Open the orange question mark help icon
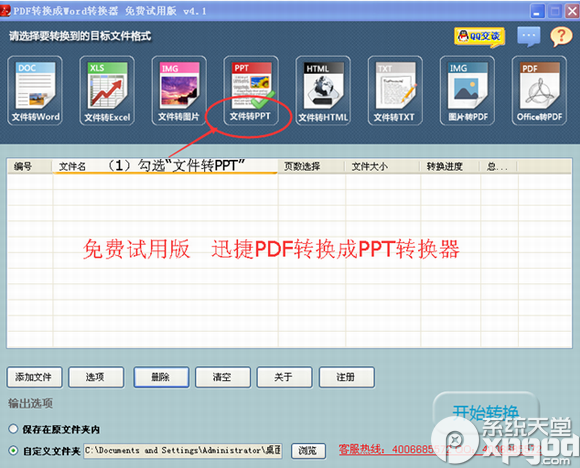The height and width of the screenshot is (468, 580). pos(561,36)
